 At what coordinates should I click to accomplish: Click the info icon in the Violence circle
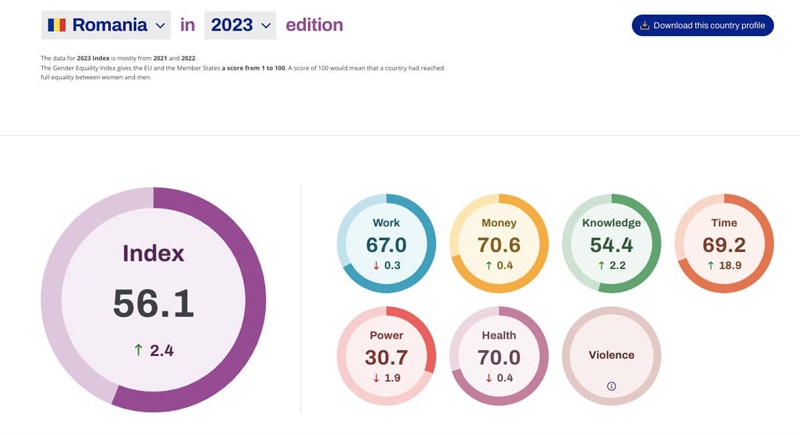click(611, 386)
